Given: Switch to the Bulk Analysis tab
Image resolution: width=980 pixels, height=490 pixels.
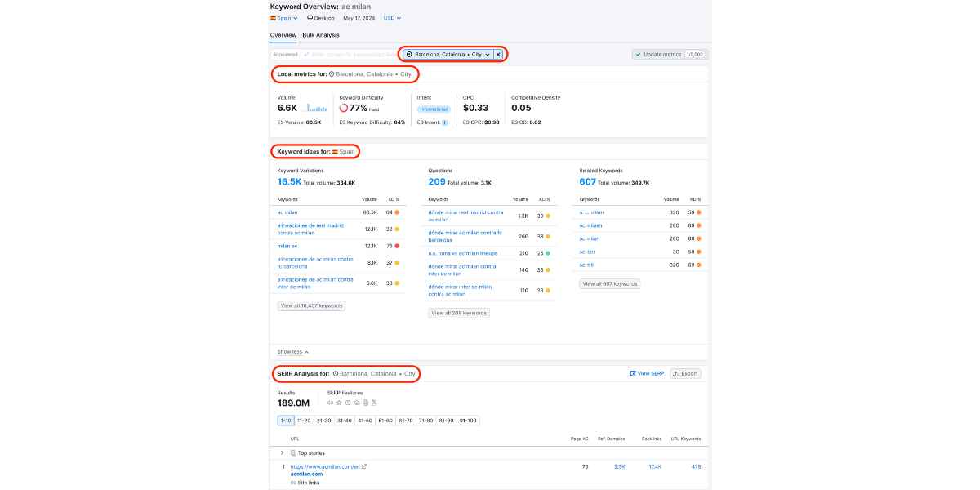Looking at the screenshot, I should tap(321, 35).
